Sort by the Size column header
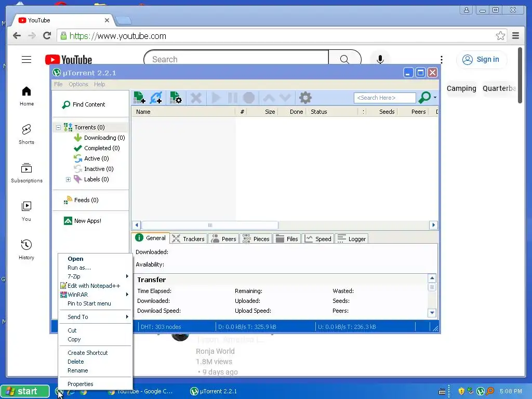This screenshot has width=532, height=399. 262,112
